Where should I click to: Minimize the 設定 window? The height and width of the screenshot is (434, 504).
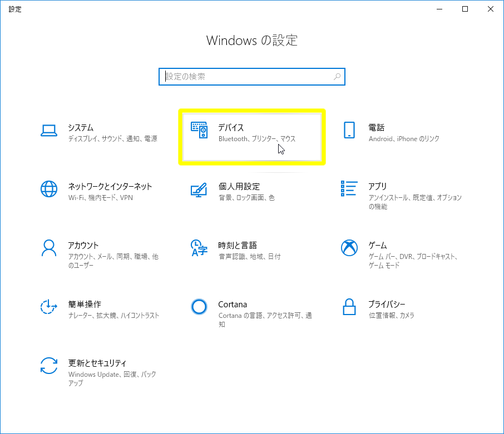[x=439, y=9]
